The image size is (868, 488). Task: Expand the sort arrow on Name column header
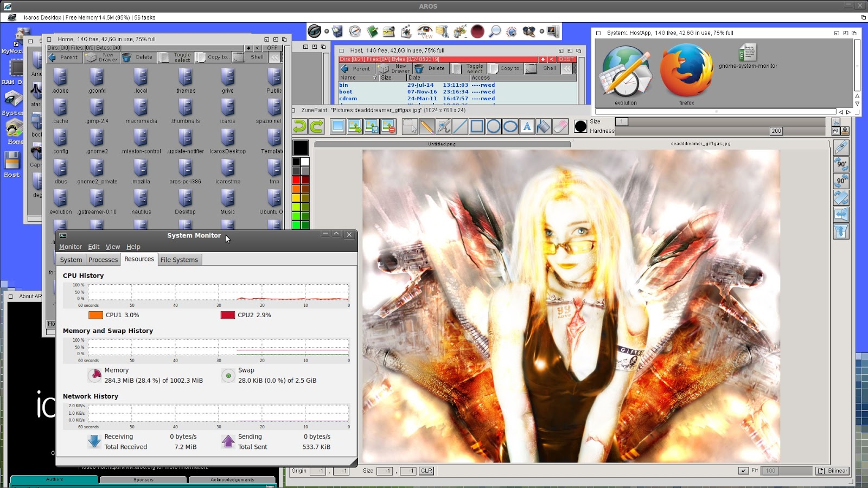click(374, 78)
